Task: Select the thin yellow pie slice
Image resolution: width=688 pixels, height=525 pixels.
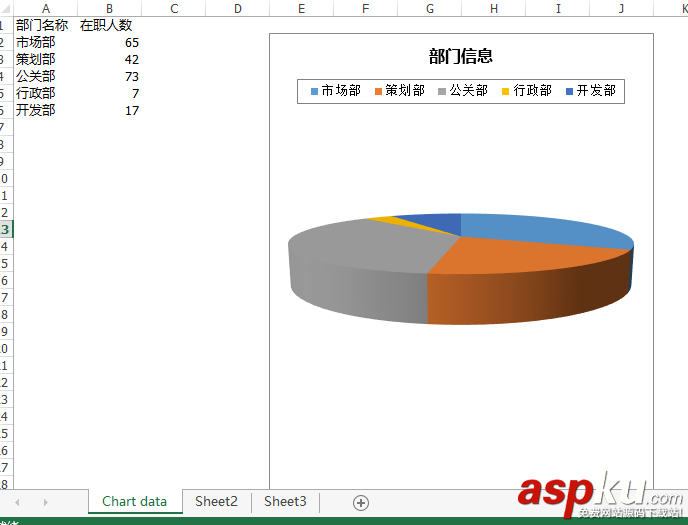Action: (391, 221)
